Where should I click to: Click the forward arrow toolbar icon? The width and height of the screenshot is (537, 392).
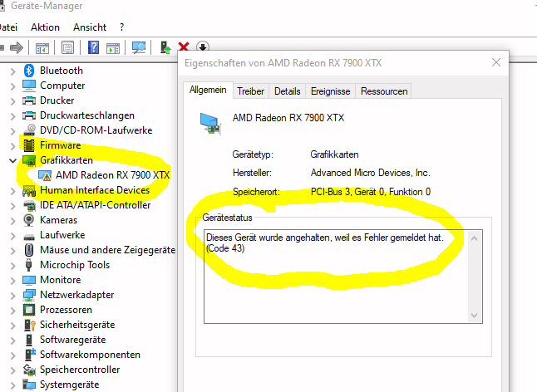[17, 47]
